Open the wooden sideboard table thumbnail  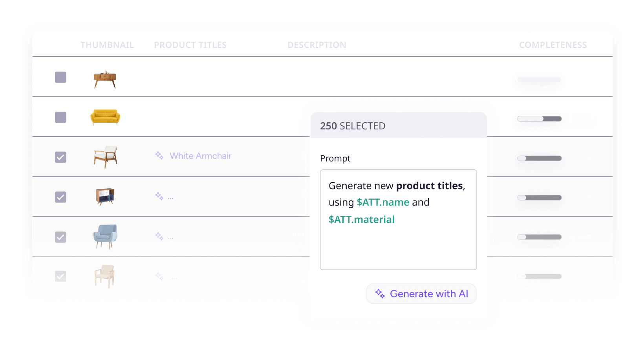click(105, 79)
